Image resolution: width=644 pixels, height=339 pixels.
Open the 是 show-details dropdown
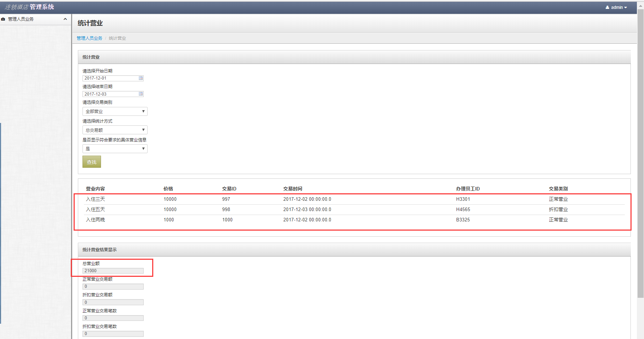coord(115,149)
